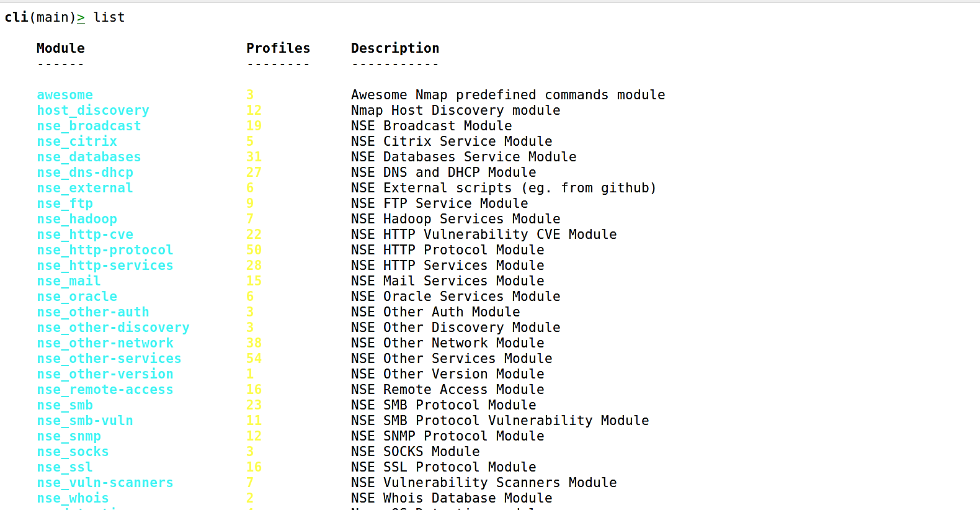Select nse_http-cve module

pos(85,235)
